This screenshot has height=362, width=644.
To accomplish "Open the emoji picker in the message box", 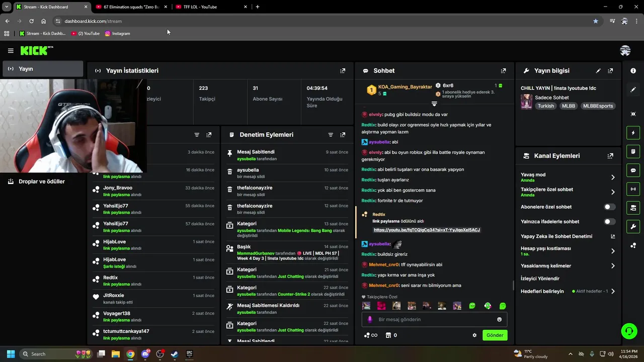I will pos(499,319).
